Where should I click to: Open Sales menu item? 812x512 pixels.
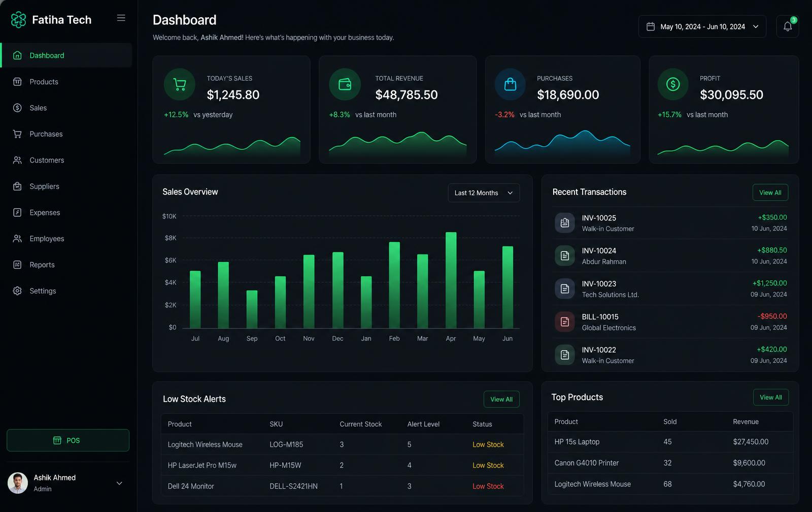(66, 108)
